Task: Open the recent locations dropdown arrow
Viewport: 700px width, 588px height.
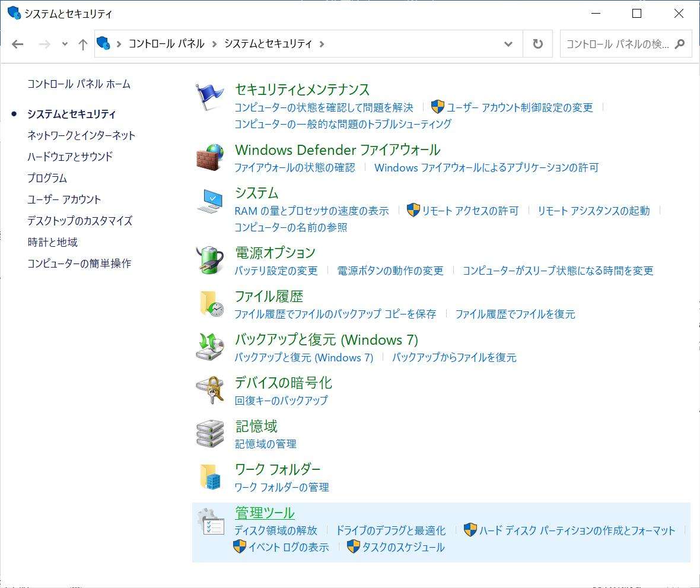Action: pos(65,44)
